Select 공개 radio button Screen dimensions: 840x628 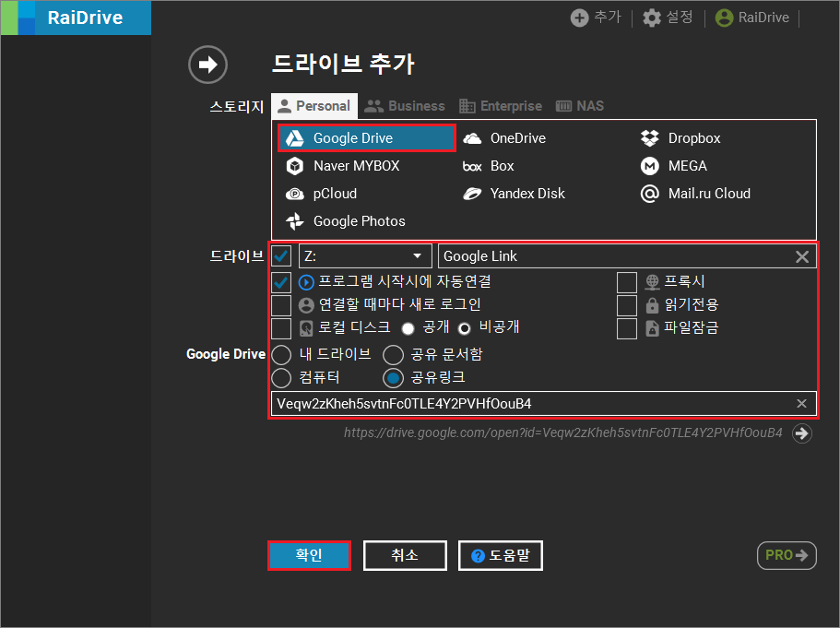(408, 328)
